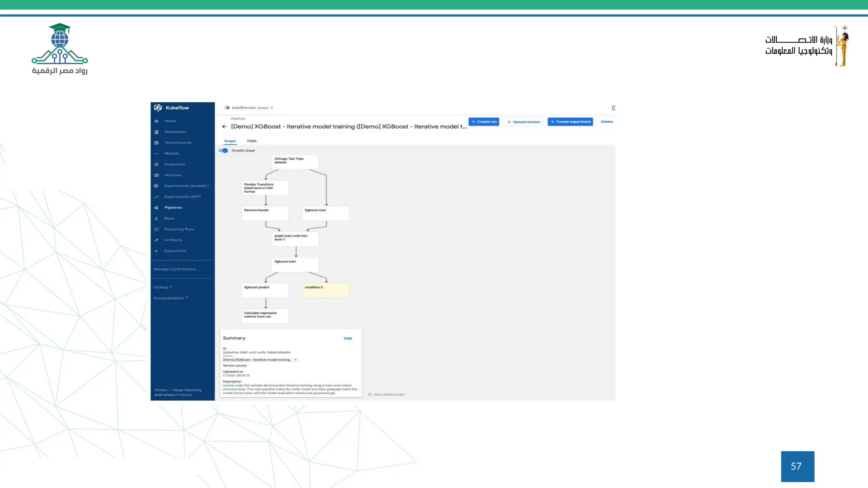Expand the pipeline version dropdown in Summary
This screenshot has width=868, height=488.
click(295, 360)
